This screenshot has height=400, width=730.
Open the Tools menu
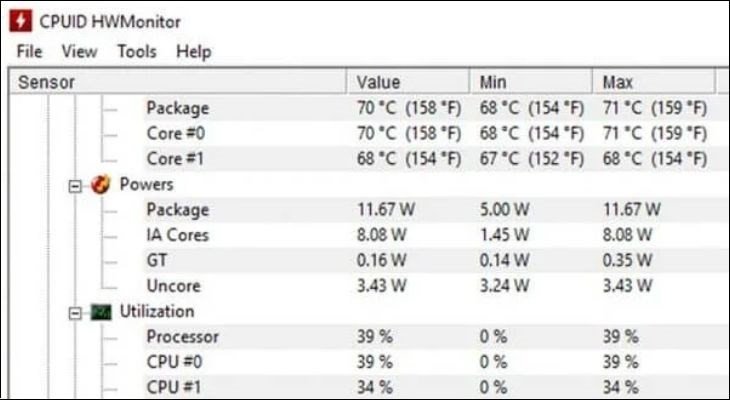pyautogui.click(x=137, y=51)
